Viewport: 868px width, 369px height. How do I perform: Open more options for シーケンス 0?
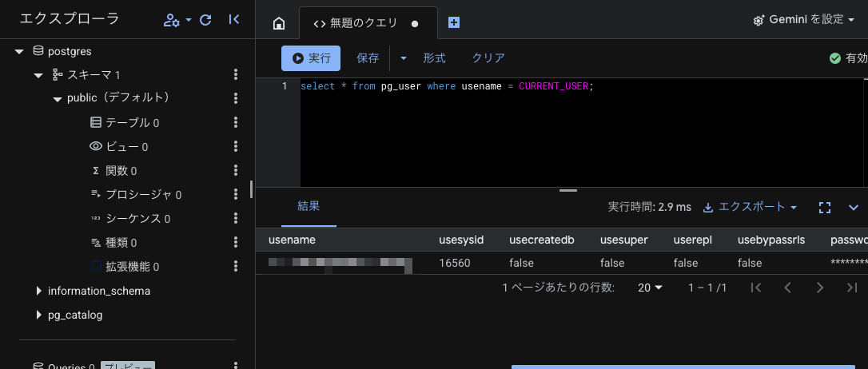pyautogui.click(x=236, y=218)
